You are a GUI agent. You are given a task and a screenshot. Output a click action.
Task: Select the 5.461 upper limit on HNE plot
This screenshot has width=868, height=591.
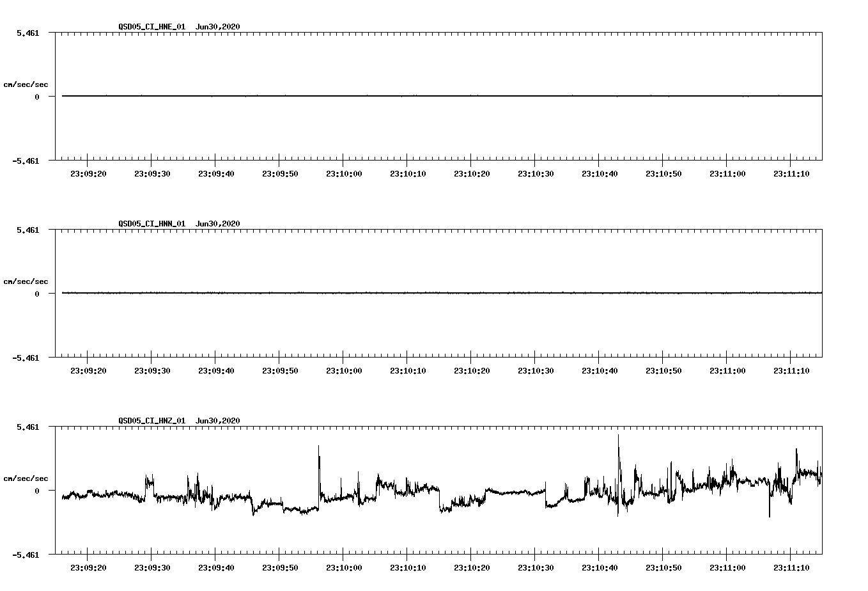click(x=27, y=33)
